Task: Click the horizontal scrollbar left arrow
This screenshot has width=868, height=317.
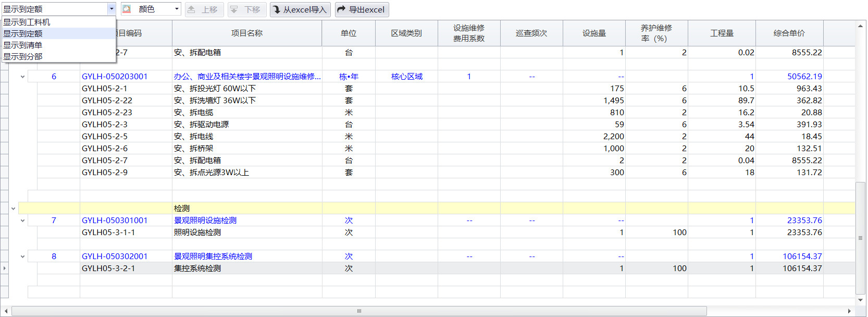Action: [x=6, y=311]
